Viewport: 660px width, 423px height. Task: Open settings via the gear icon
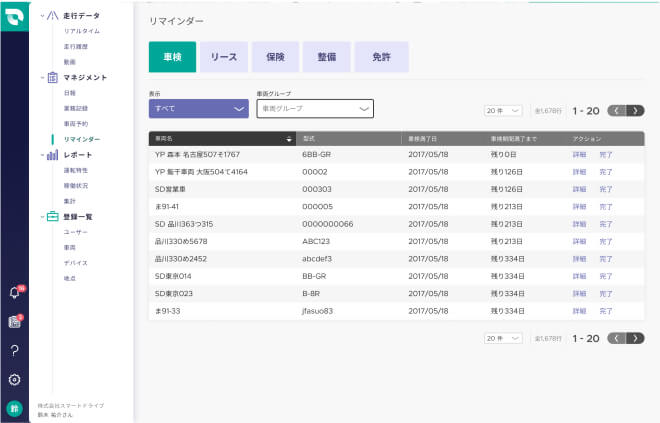pyautogui.click(x=14, y=380)
